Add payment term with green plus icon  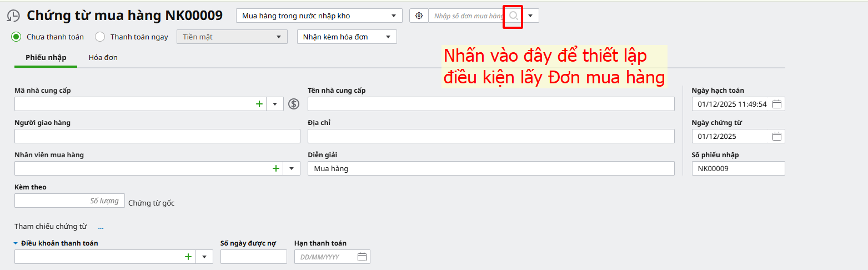click(x=188, y=257)
